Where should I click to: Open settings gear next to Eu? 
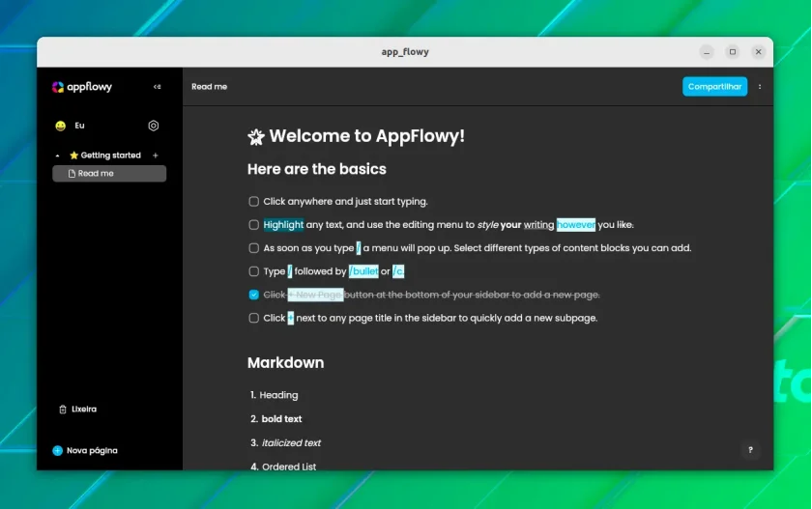154,126
